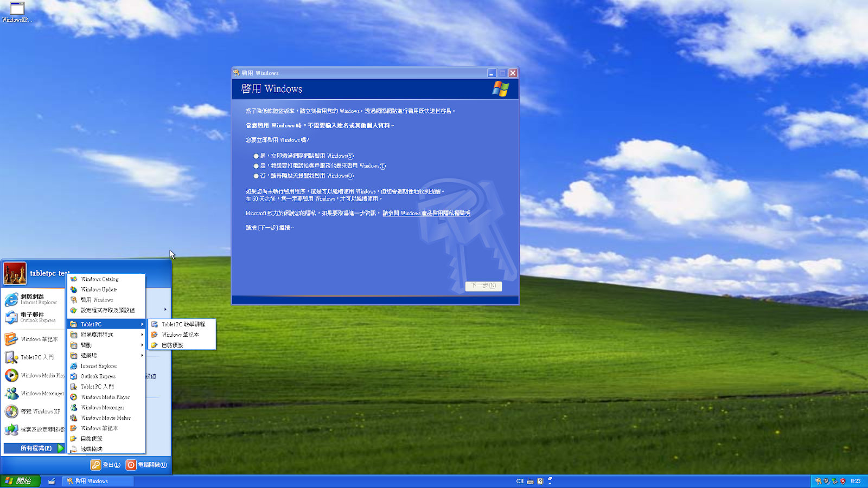Launch Windows Update from the programs menu
Image resolution: width=868 pixels, height=488 pixels.
pos(106,290)
